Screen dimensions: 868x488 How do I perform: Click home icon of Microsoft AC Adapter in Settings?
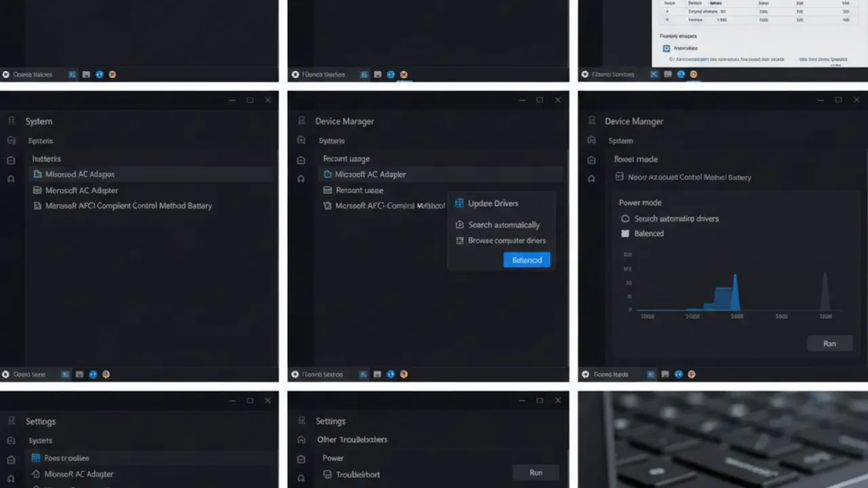click(x=36, y=474)
